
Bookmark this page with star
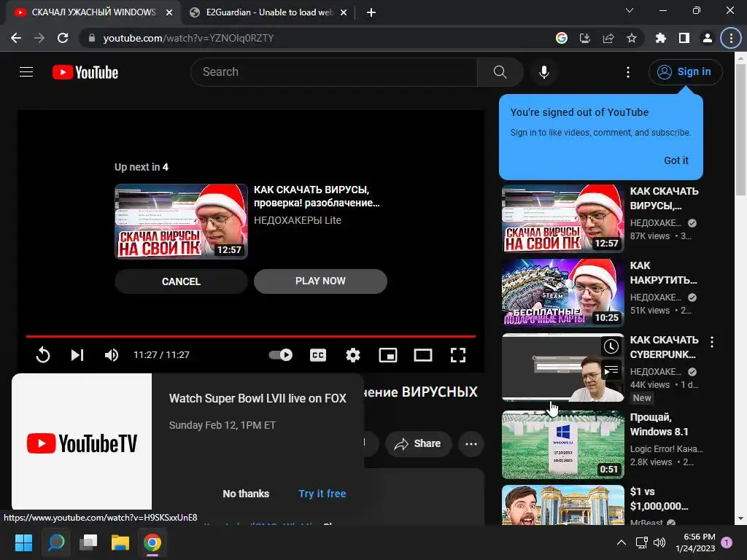[x=632, y=38]
